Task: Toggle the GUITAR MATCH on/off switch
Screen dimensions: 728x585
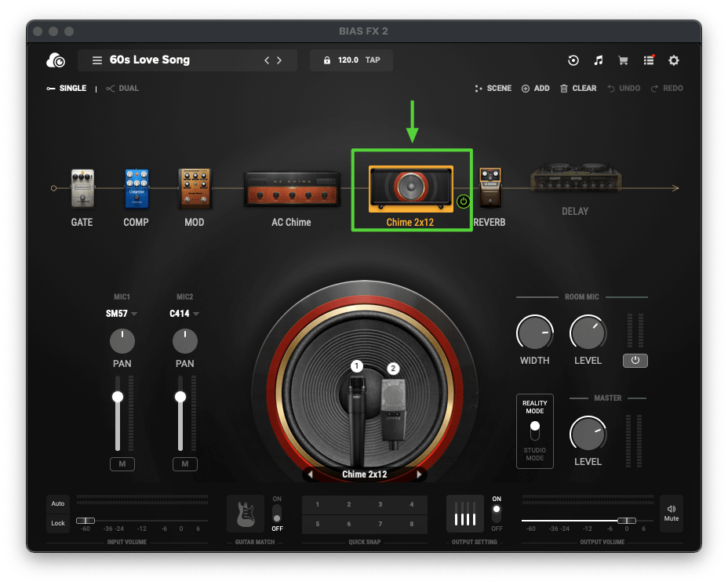Action: 278,514
